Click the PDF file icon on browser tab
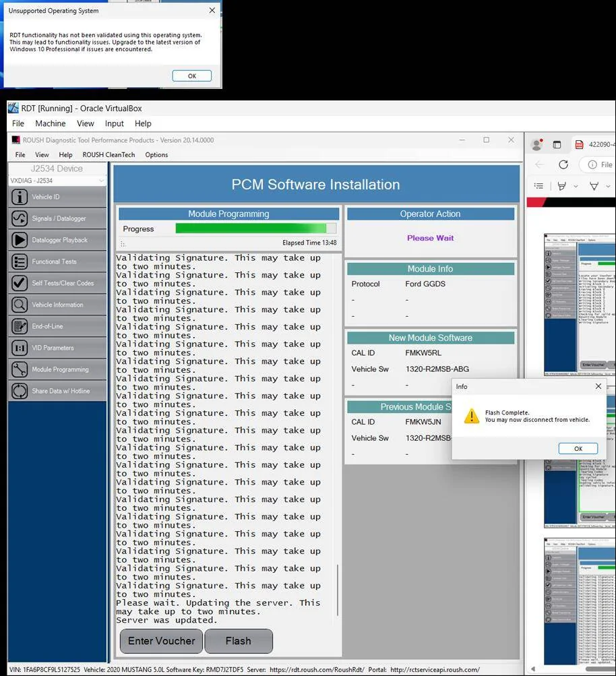The height and width of the screenshot is (676, 616). coord(580,145)
